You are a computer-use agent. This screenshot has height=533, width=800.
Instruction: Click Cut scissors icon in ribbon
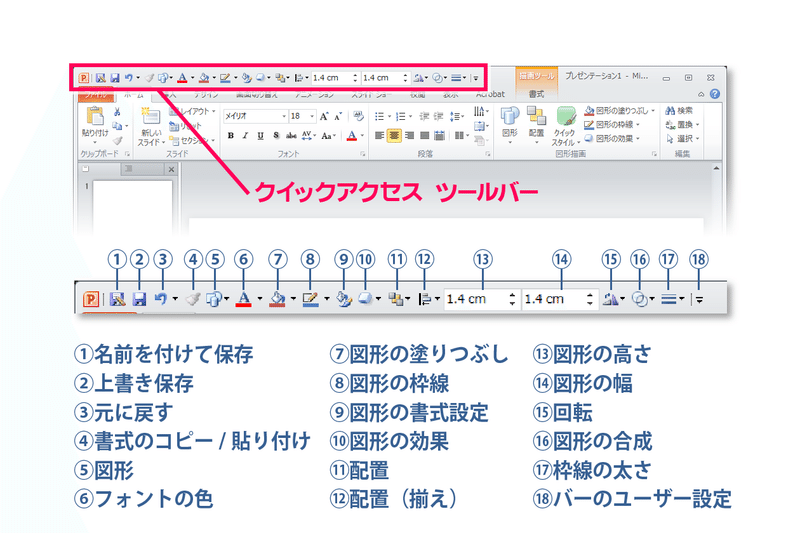pyautogui.click(x=117, y=112)
